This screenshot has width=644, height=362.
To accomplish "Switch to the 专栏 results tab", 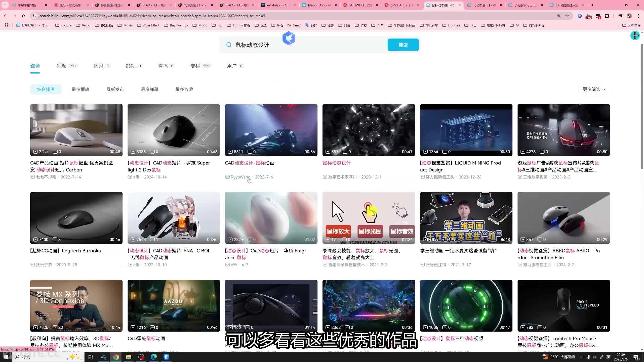I will coord(200,66).
